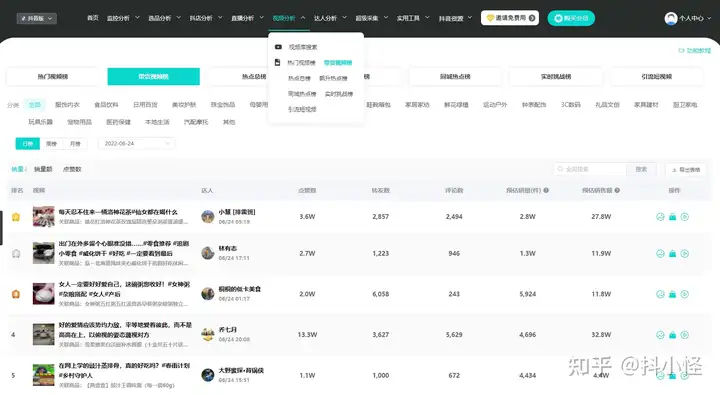Screen dimensions: 720x395
Task: Open video analysis icon for the 27.8W row
Action: [x=660, y=217]
